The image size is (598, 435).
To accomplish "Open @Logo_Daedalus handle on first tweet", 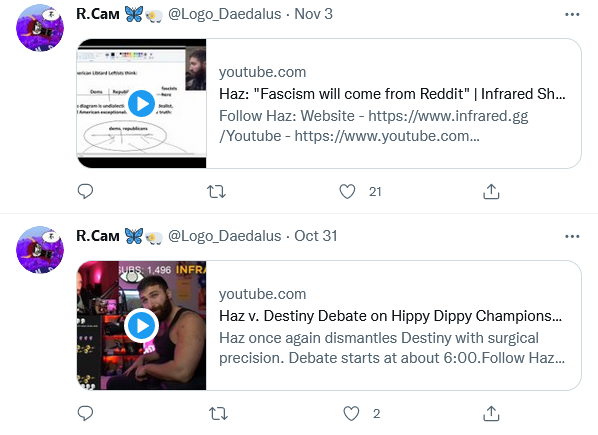I will click(225, 14).
